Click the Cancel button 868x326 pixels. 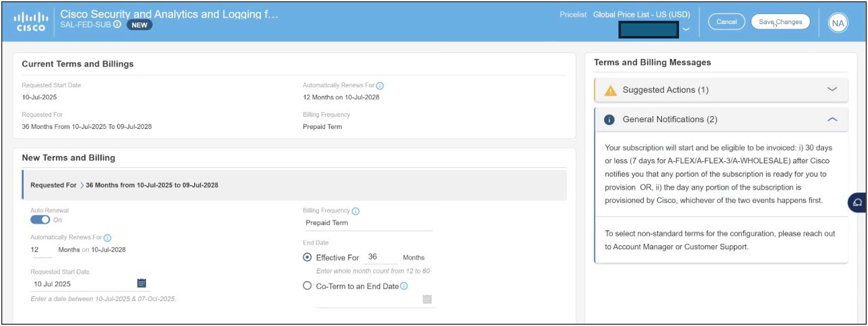[x=726, y=22]
